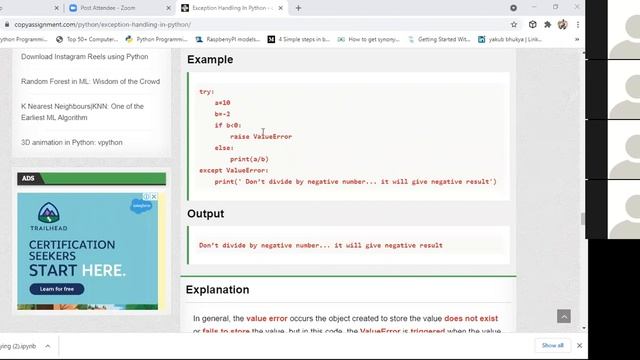The image size is (640, 360).
Task: Click Show all downloads
Action: (552, 346)
